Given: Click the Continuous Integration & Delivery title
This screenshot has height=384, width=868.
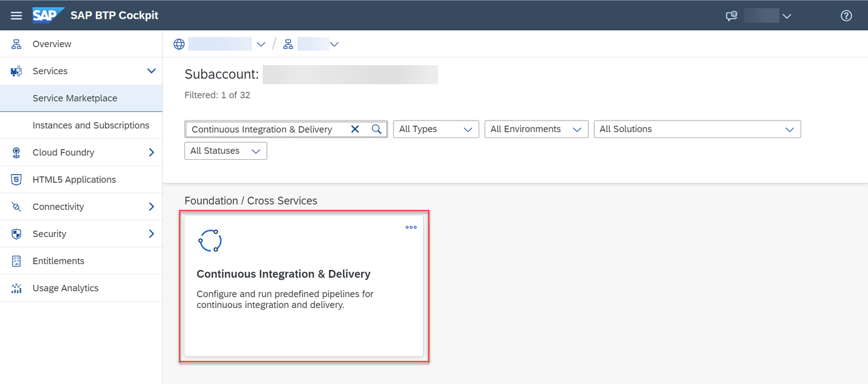Looking at the screenshot, I should coord(283,274).
